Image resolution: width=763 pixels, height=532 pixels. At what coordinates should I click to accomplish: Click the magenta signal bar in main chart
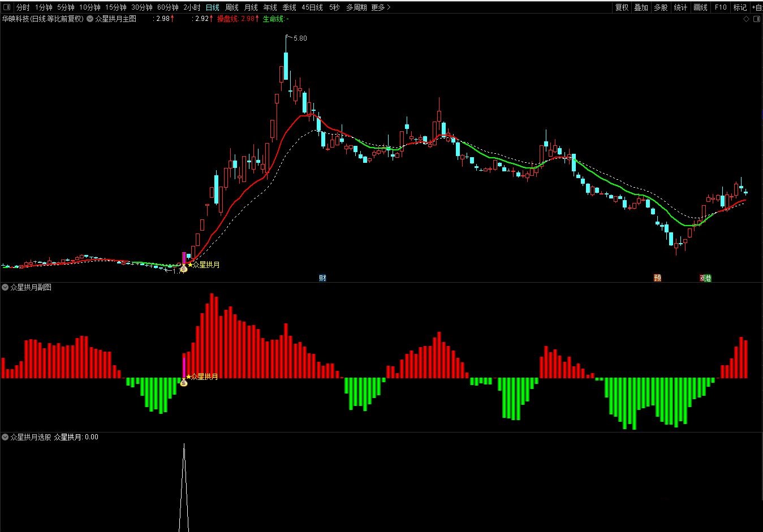tap(183, 258)
